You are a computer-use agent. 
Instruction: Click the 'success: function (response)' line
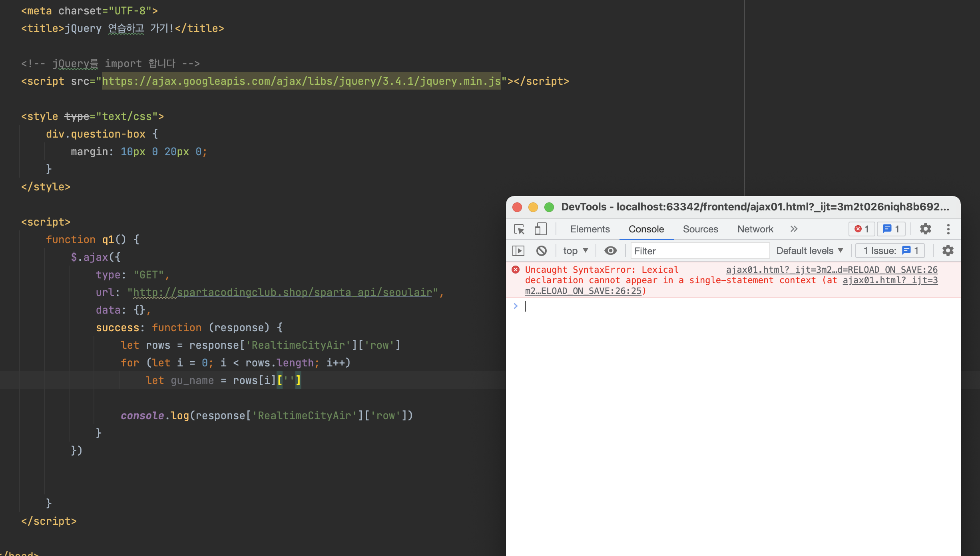tap(189, 328)
